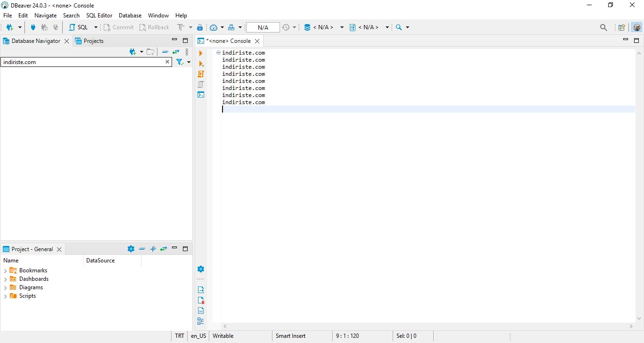Click the Navigator filter funnel icon
Image resolution: width=644 pixels, height=343 pixels.
tap(179, 62)
